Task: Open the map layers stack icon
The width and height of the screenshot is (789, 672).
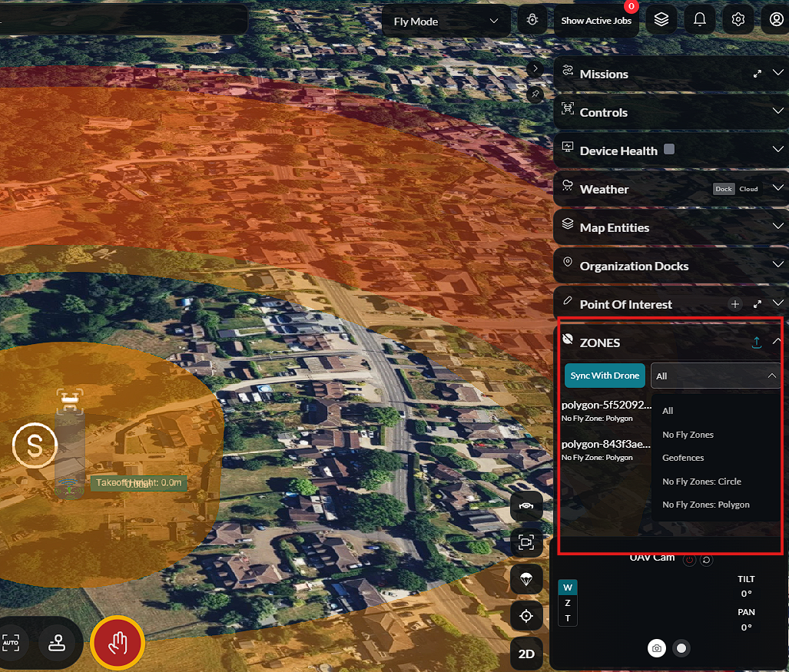Action: click(x=661, y=20)
